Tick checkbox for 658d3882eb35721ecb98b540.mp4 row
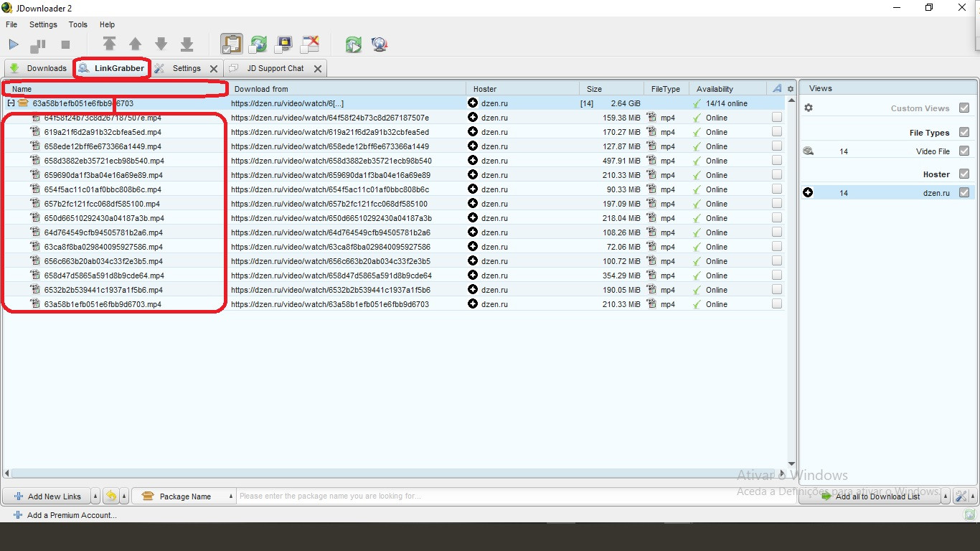This screenshot has height=551, width=980. click(777, 161)
